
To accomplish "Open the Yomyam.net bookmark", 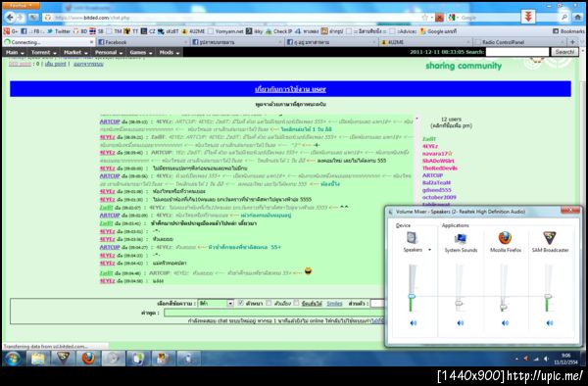I will pos(225,31).
